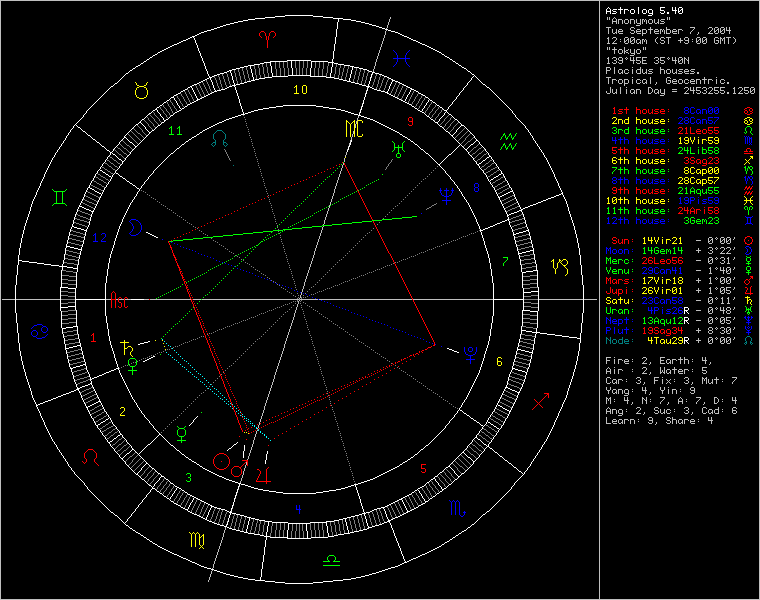Click house number 3 in the chart
Screen dimensions: 760x600
189,478
